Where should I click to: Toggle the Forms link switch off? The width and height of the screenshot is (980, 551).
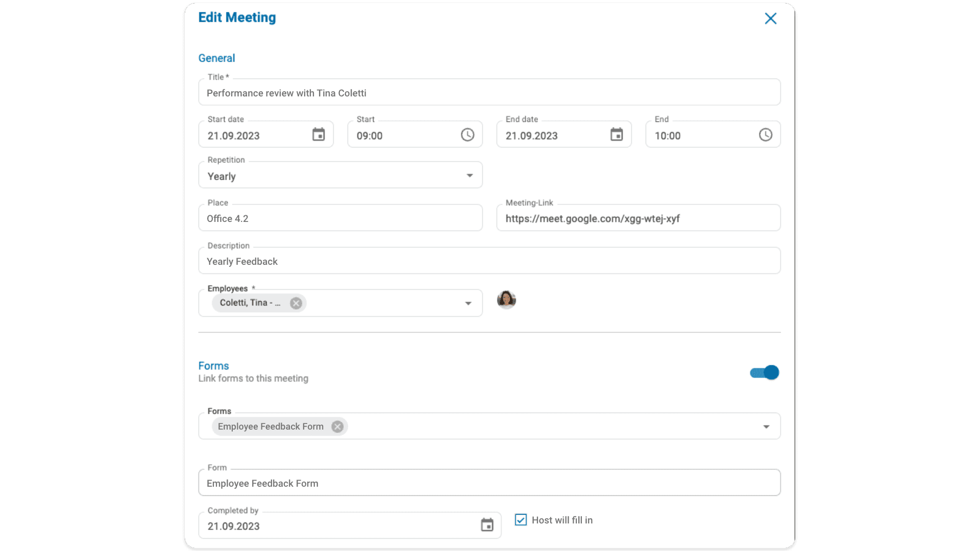765,372
